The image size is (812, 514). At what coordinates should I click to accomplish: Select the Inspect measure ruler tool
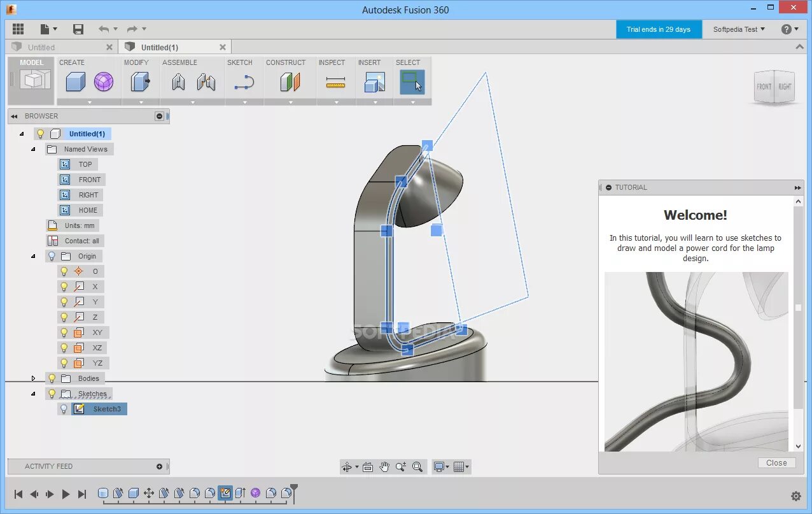pos(335,82)
